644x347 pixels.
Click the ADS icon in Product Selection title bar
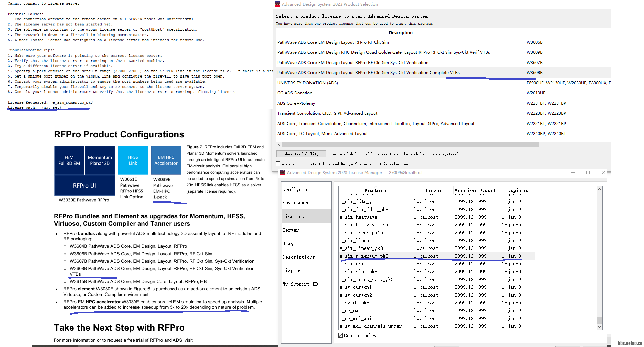point(278,4)
